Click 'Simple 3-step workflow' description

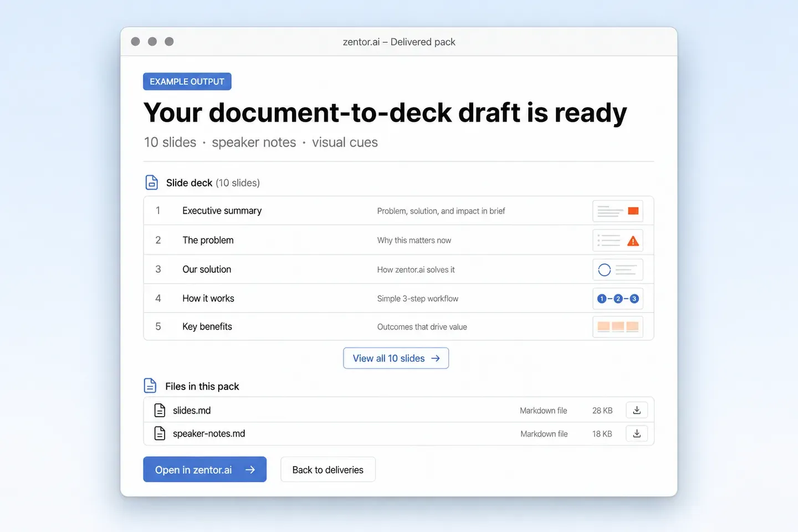418,299
